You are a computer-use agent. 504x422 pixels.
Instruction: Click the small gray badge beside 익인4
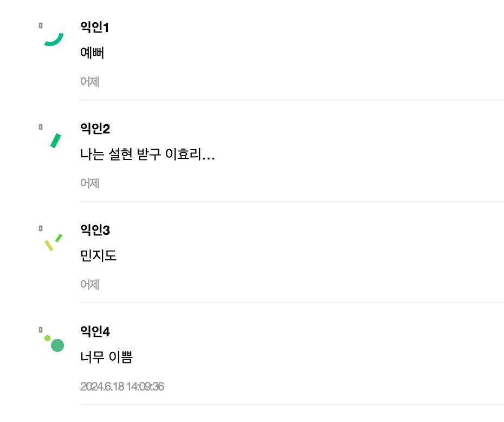click(x=41, y=329)
